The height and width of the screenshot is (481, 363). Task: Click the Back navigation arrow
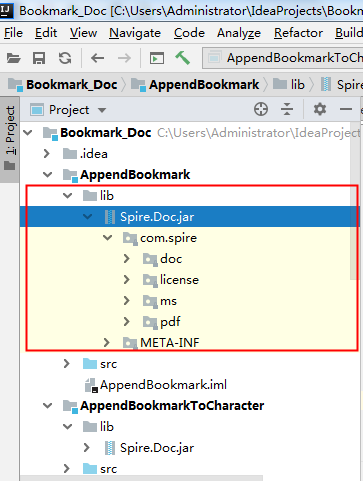[x=97, y=58]
